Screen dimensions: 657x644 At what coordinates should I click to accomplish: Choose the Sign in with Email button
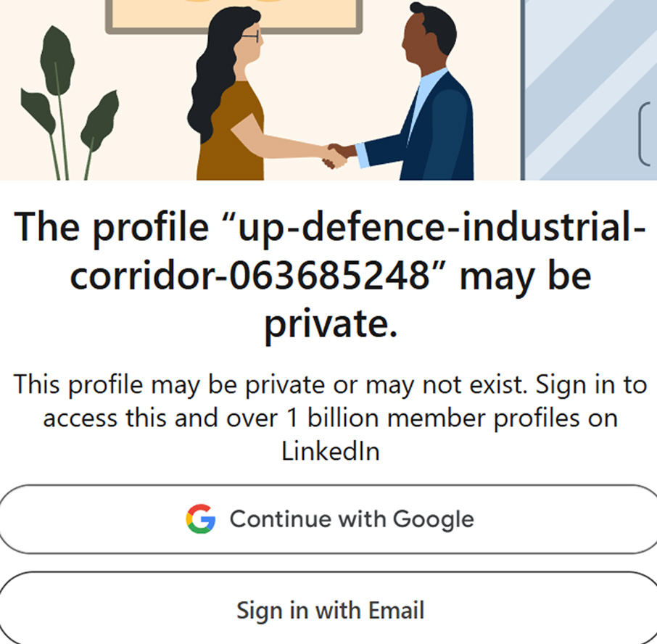point(330,610)
